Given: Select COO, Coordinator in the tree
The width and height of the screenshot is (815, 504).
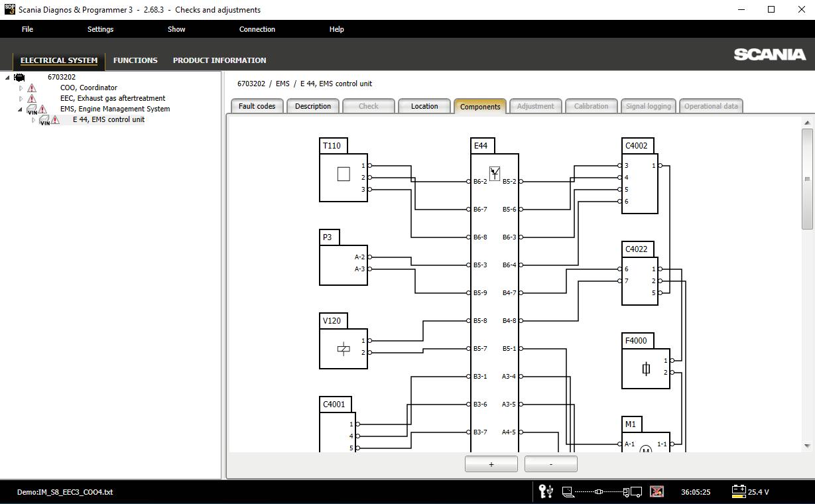Looking at the screenshot, I should pyautogui.click(x=89, y=88).
